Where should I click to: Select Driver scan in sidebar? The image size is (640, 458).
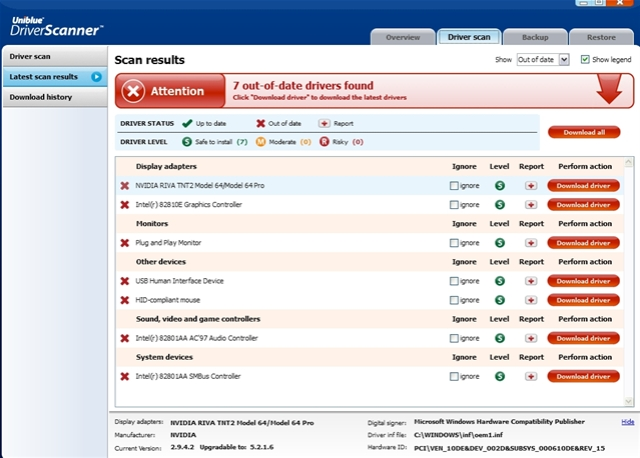(55, 56)
